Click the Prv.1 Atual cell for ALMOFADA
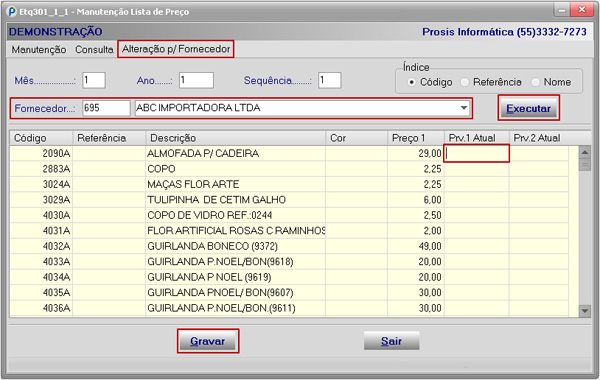Screen dimensions: 600x380 click(476, 153)
